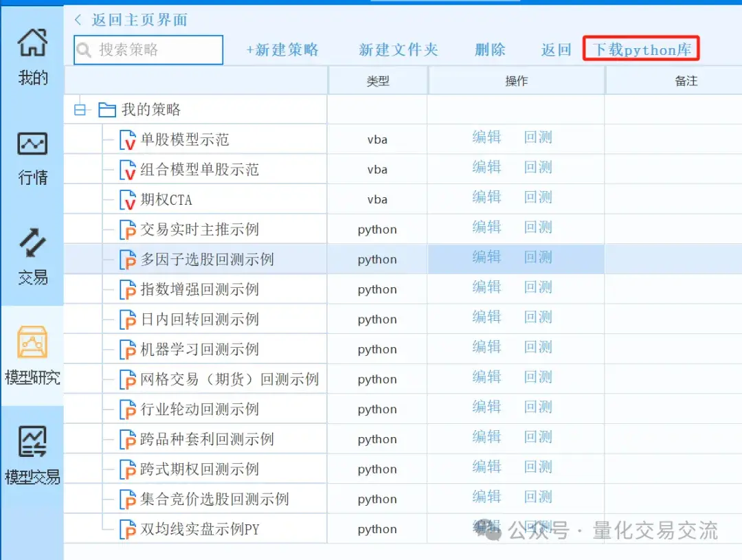The width and height of the screenshot is (742, 560).
Task: Click the python file icon for 集合竞价选股回测示例
Action: [128, 500]
